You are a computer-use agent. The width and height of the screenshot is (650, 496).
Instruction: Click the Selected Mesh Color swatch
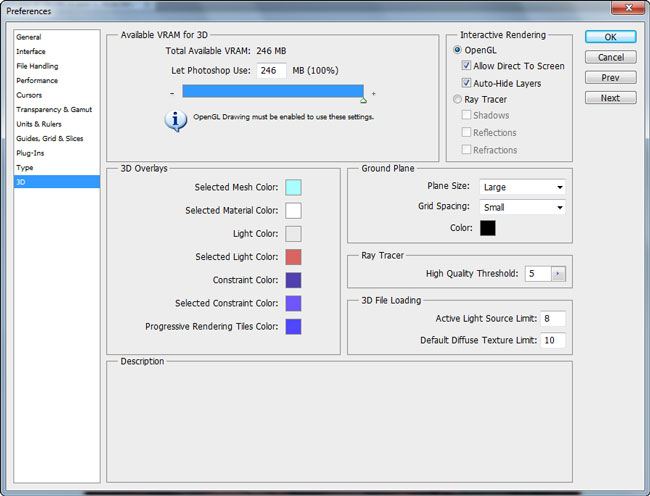coord(293,187)
